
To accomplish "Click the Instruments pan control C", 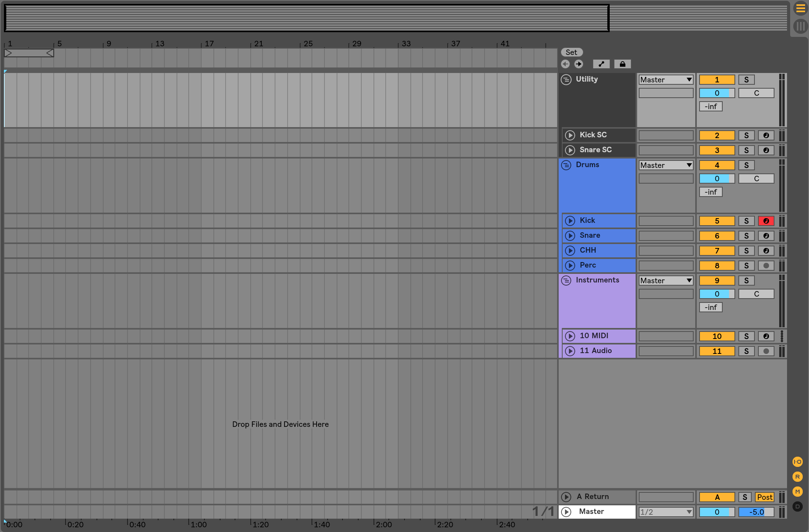I will coord(756,294).
